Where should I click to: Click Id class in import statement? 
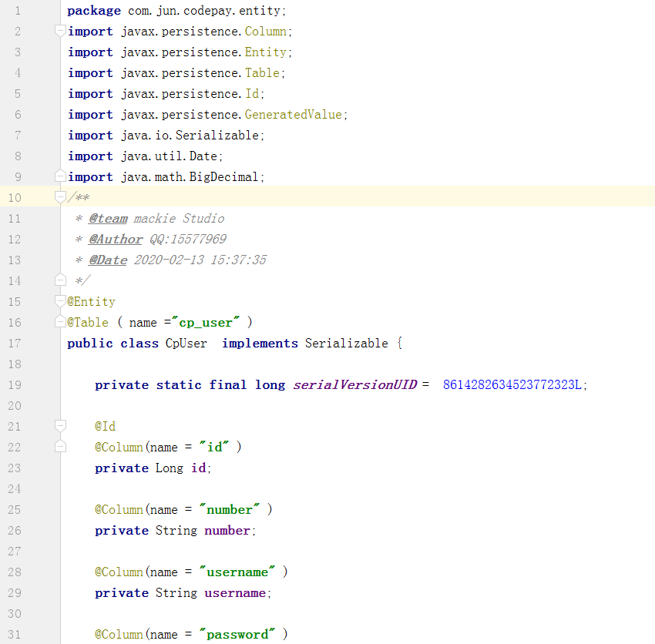tap(252, 93)
